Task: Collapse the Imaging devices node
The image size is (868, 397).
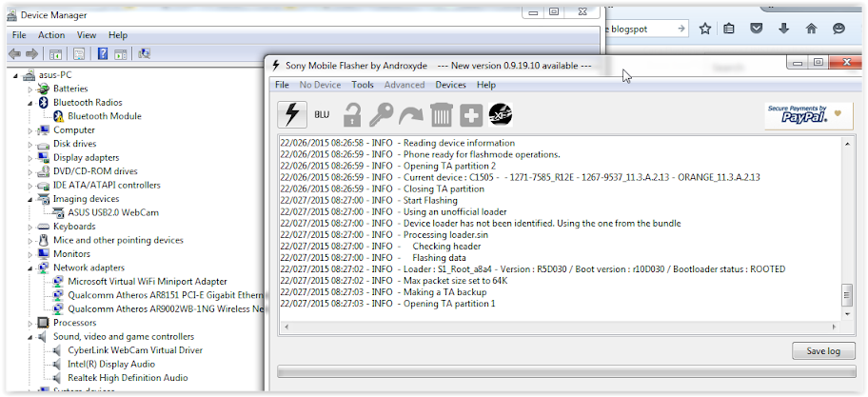Action: click(x=30, y=199)
